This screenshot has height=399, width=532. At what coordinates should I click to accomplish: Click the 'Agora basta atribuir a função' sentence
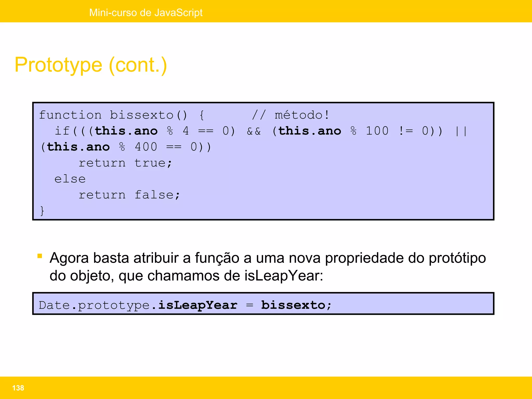click(x=268, y=267)
